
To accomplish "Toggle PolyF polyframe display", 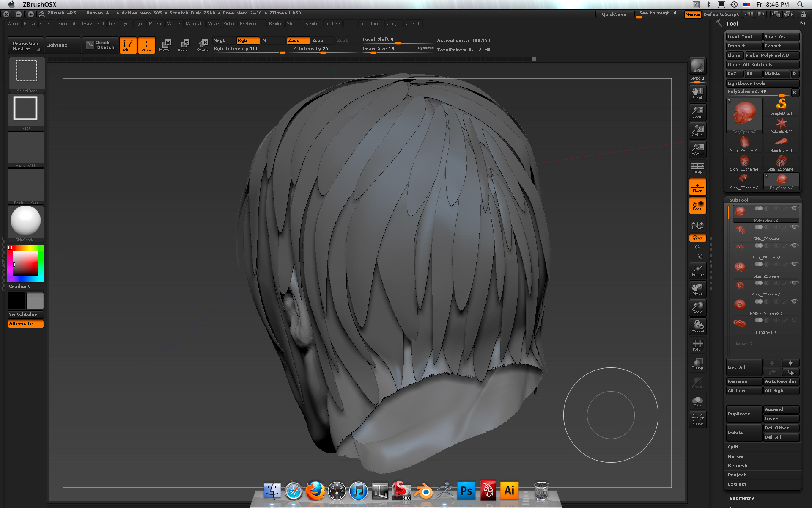I will coord(697,345).
